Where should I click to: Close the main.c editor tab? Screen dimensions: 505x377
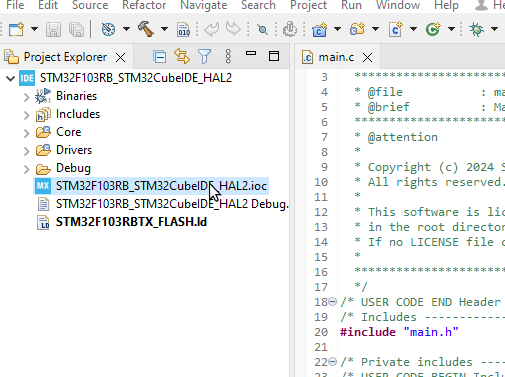coord(367,58)
